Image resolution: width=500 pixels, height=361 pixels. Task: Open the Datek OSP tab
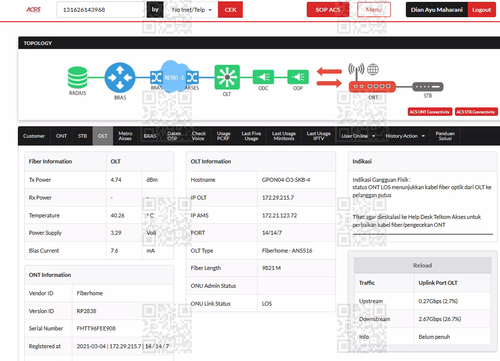click(174, 136)
